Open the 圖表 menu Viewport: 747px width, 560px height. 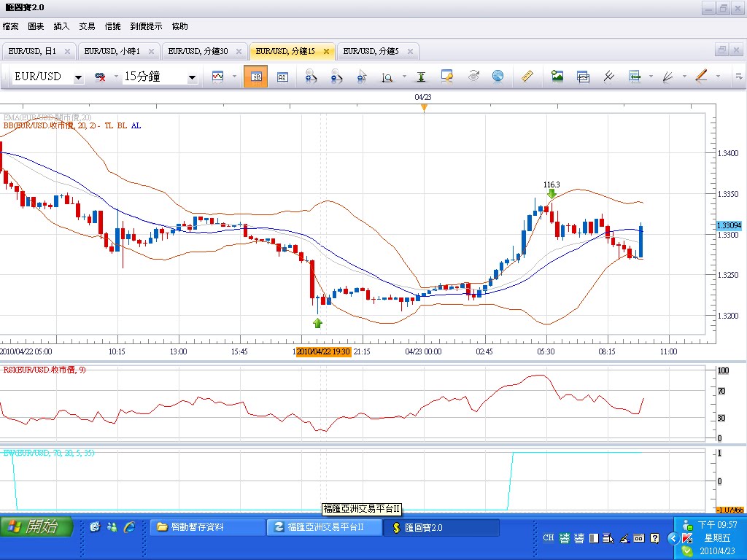[x=36, y=26]
